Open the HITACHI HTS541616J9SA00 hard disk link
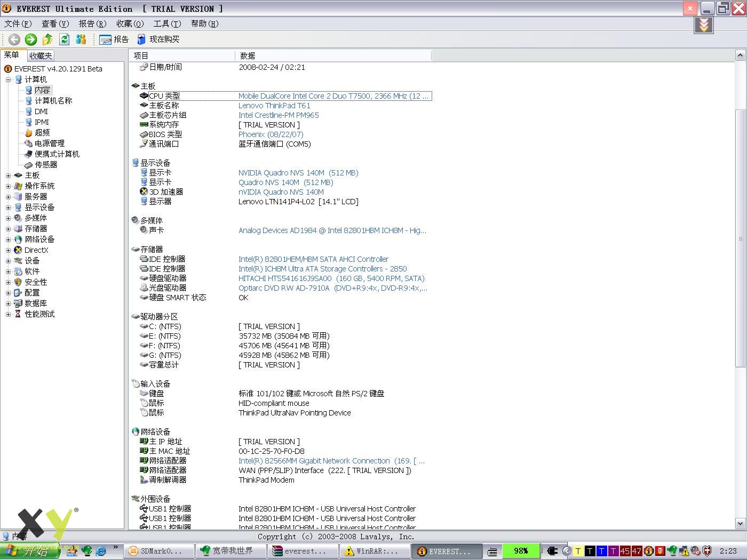 tap(331, 278)
